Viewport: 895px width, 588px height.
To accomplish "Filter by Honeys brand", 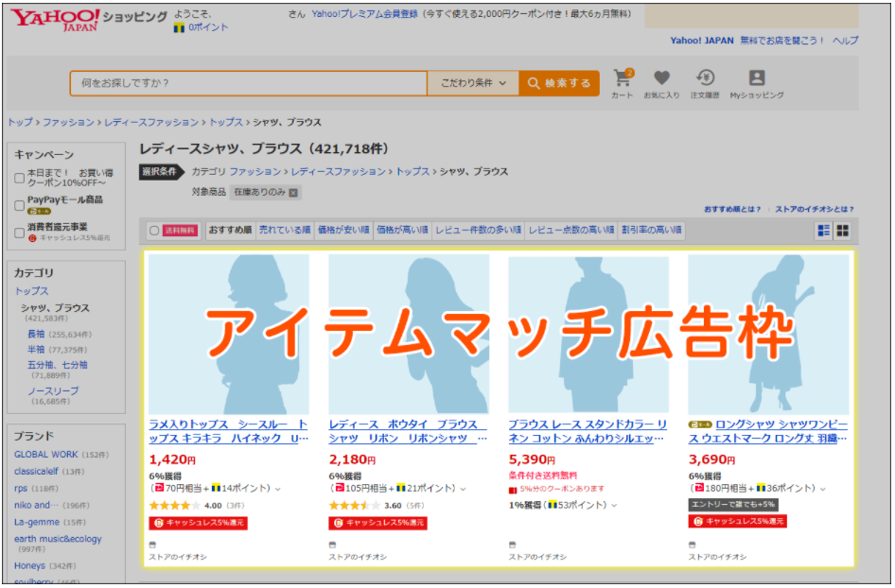I will point(29,566).
